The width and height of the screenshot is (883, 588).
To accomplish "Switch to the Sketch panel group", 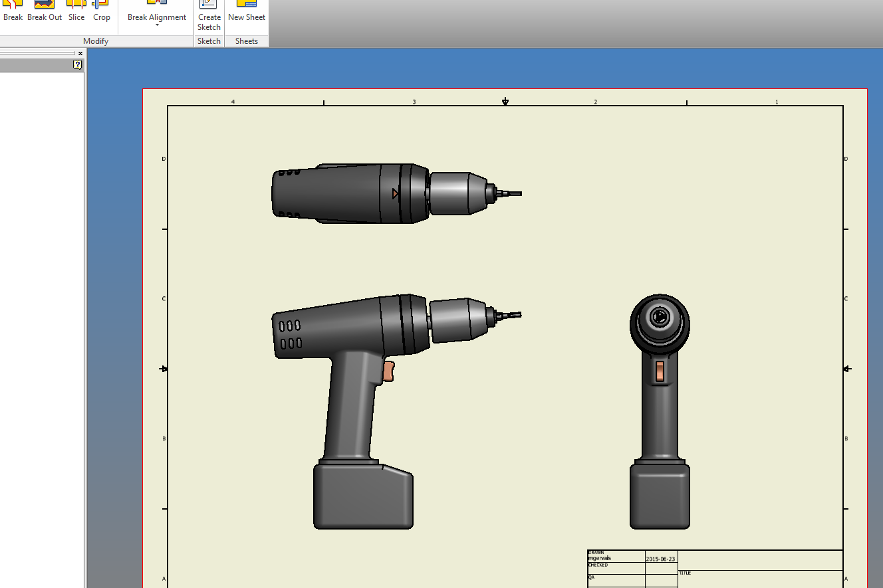I will [x=209, y=41].
